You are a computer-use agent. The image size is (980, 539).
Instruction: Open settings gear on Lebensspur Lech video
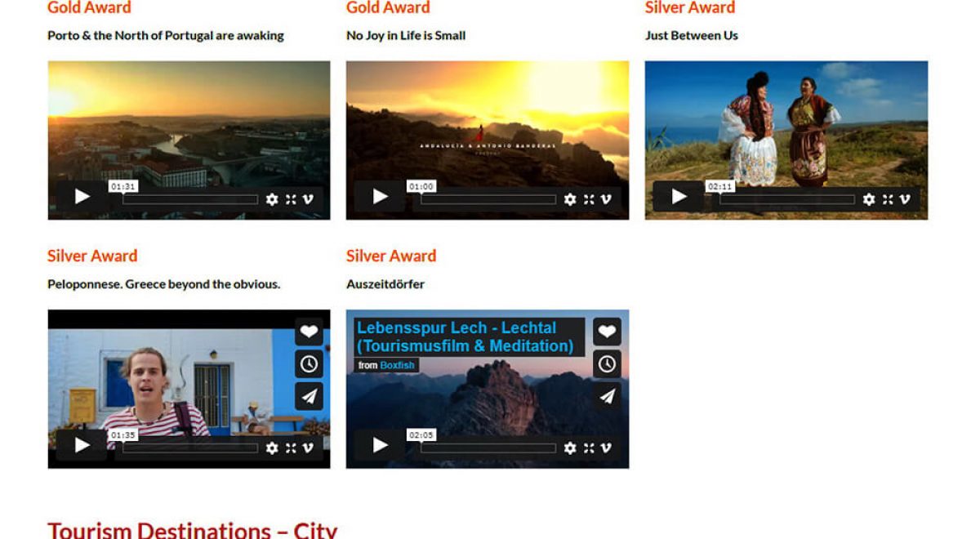click(570, 448)
